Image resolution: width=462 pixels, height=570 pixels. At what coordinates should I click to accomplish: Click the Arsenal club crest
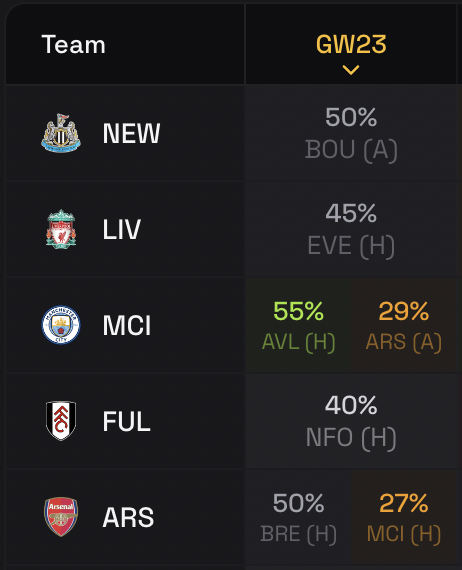[x=61, y=517]
